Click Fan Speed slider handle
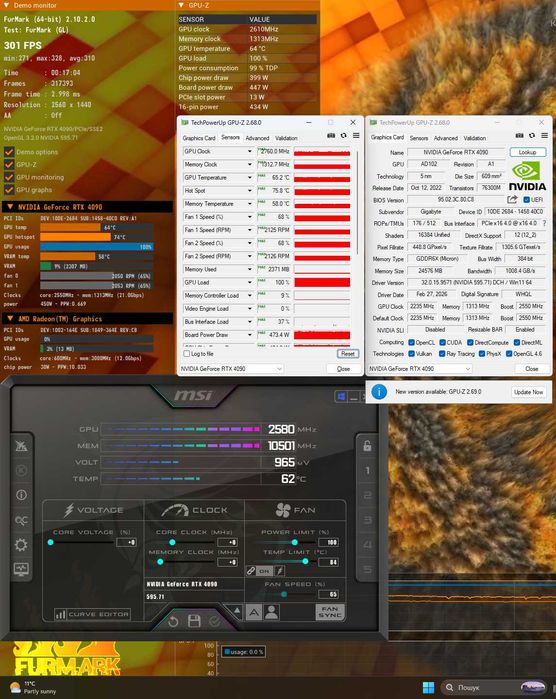This screenshot has width=556, height=699. click(x=284, y=595)
